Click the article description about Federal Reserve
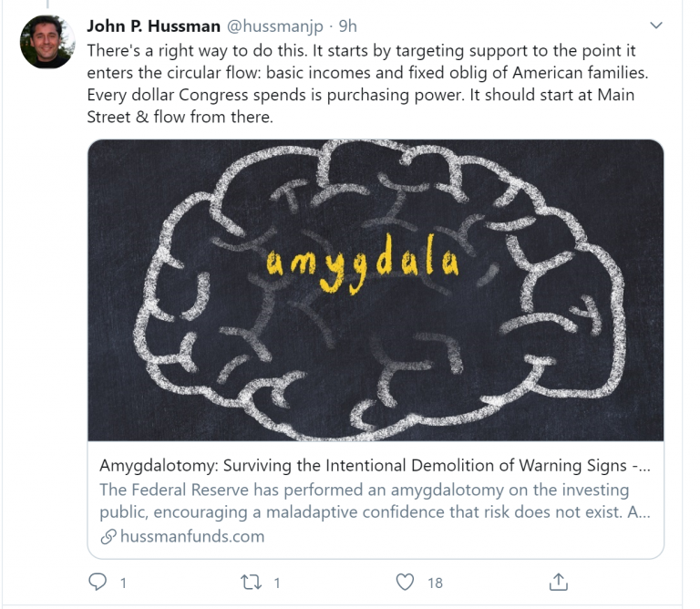The width and height of the screenshot is (700, 609). click(x=375, y=501)
